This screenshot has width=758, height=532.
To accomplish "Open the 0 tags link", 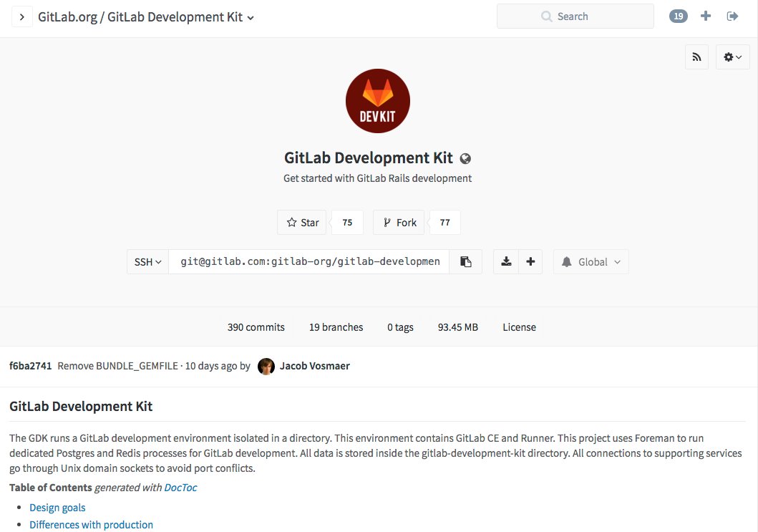I will 400,327.
